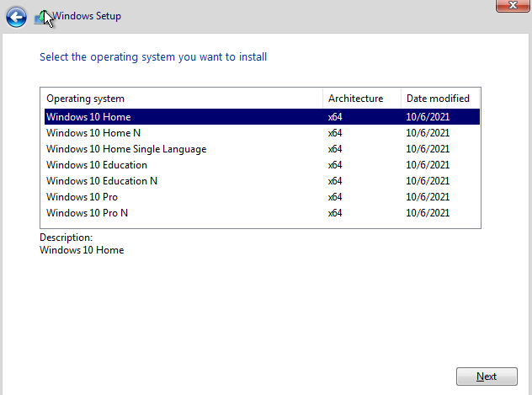Click the Next button
The height and width of the screenshot is (395, 532).
487,376
